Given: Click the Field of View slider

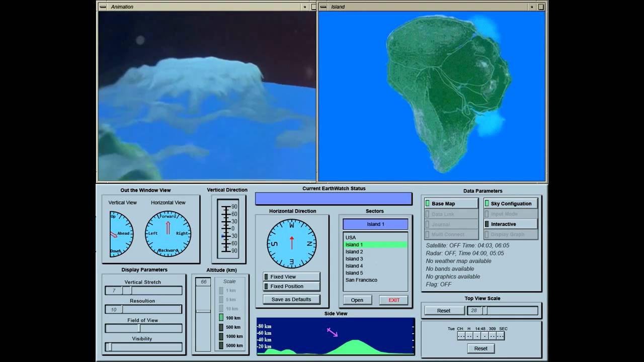Looking at the screenshot, I should coord(143,328).
